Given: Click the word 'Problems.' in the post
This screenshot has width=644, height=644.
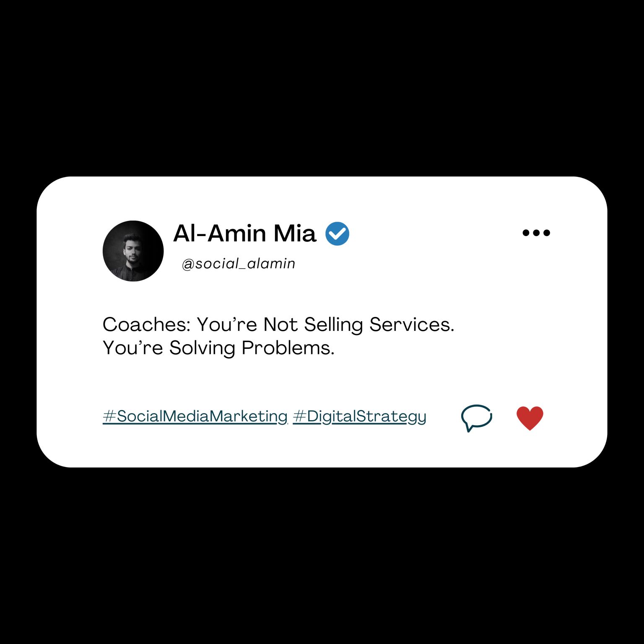Looking at the screenshot, I should click(x=288, y=348).
